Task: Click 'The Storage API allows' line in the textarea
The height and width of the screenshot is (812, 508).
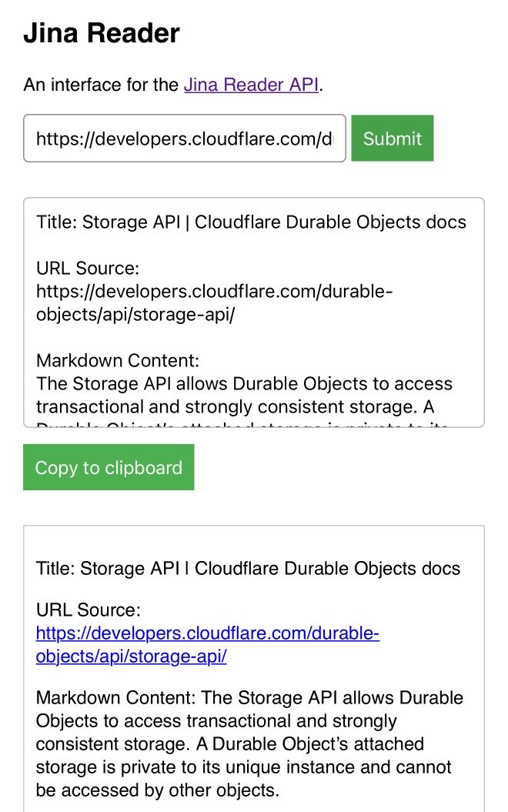Action: (x=244, y=384)
